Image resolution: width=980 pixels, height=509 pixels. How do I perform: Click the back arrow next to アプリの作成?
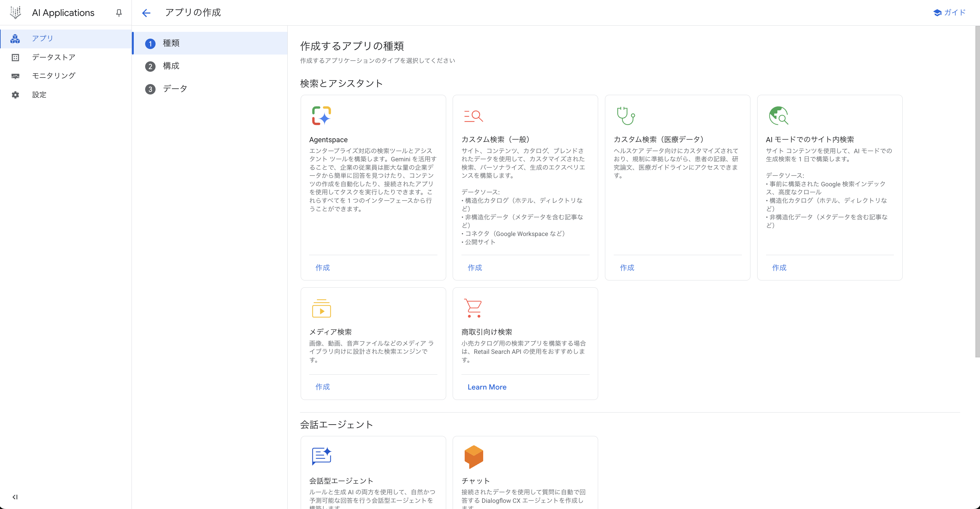146,13
